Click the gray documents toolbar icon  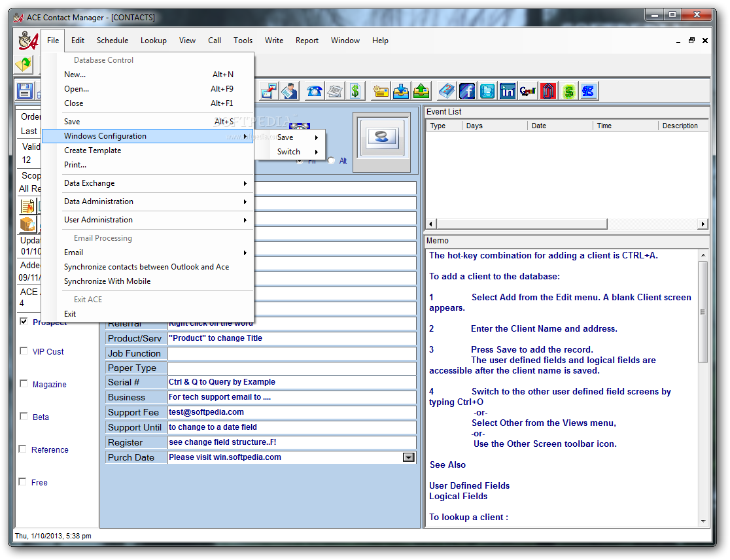[x=335, y=91]
